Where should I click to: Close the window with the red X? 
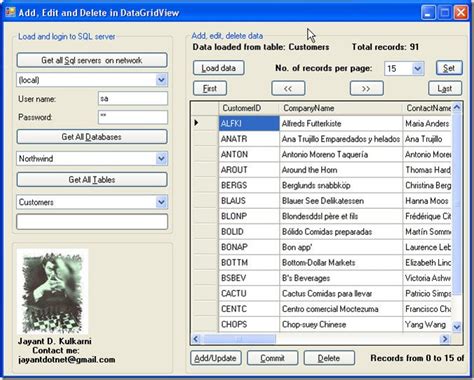pos(461,13)
